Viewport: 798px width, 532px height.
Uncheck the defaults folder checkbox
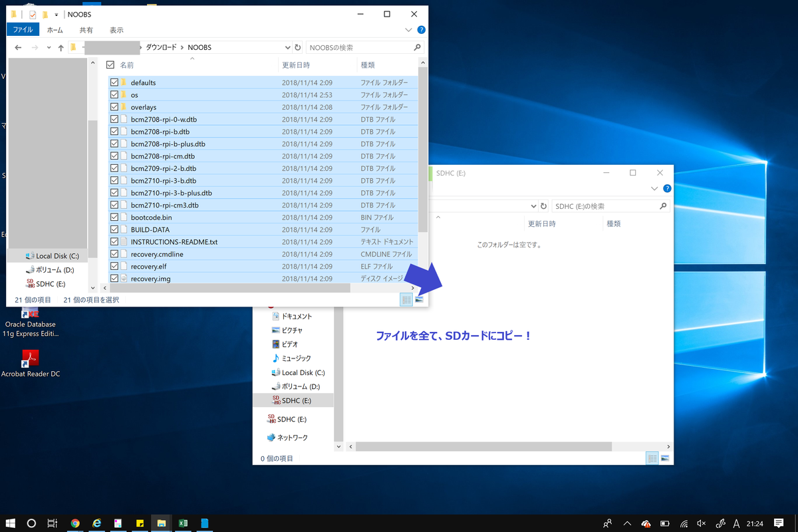(113, 82)
